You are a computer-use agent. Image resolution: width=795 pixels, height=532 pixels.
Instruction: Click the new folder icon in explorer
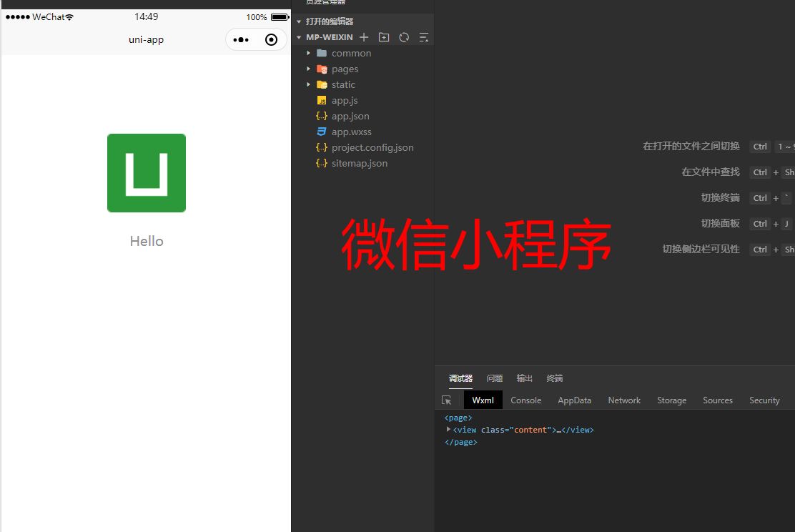[x=384, y=36]
